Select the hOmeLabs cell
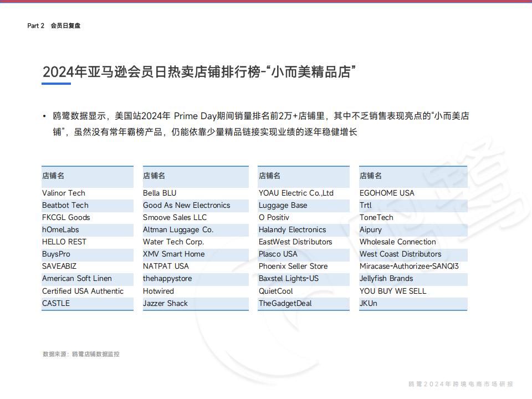The width and height of the screenshot is (532, 399). coord(88,229)
